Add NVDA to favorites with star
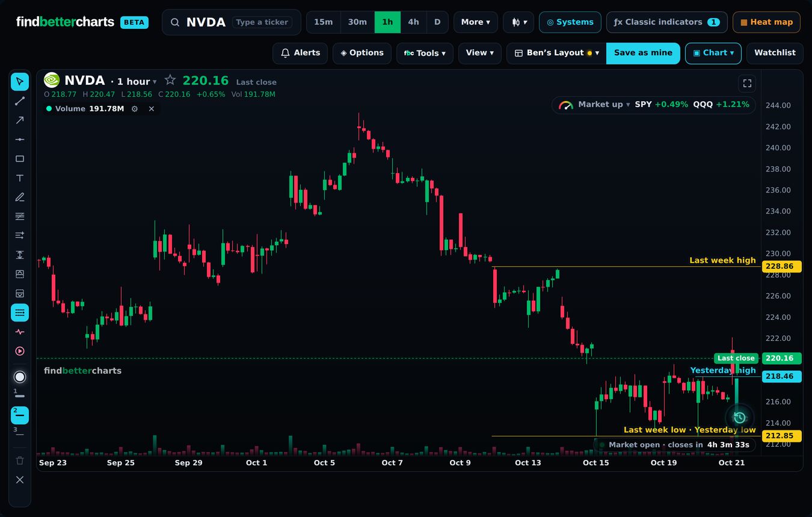The width and height of the screenshot is (812, 517). point(170,80)
